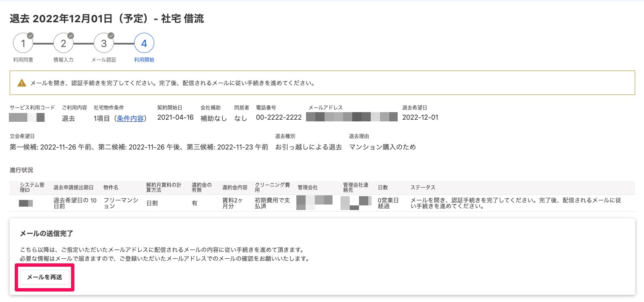Click the 違約金の有無 column header

(x=202, y=187)
